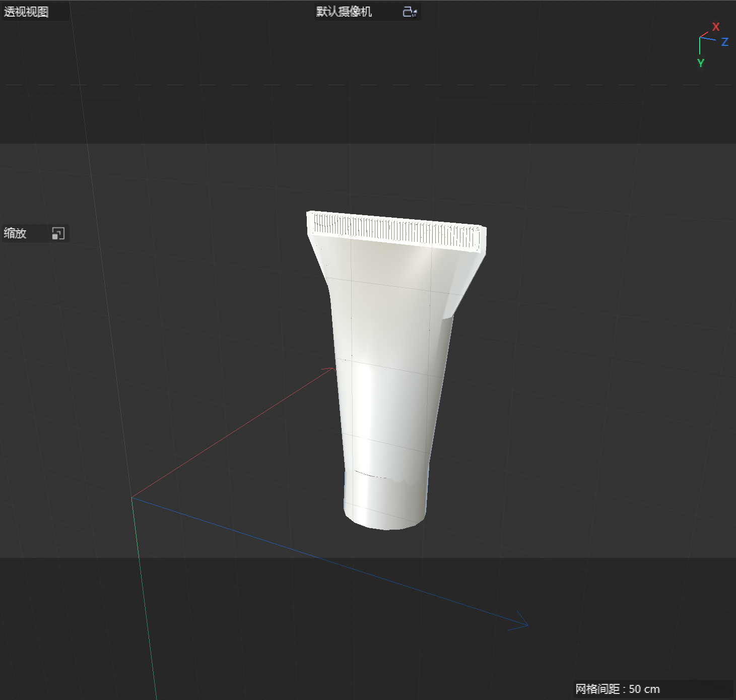
Task: Select the red X axis on the orientation gizmo
Action: (x=715, y=28)
